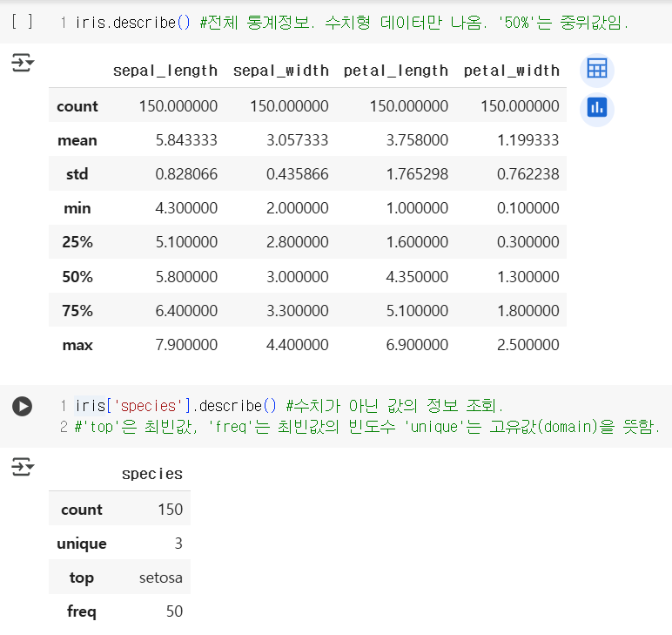The height and width of the screenshot is (635, 672).
Task: Toggle output of first describe cell
Action: pos(23,63)
